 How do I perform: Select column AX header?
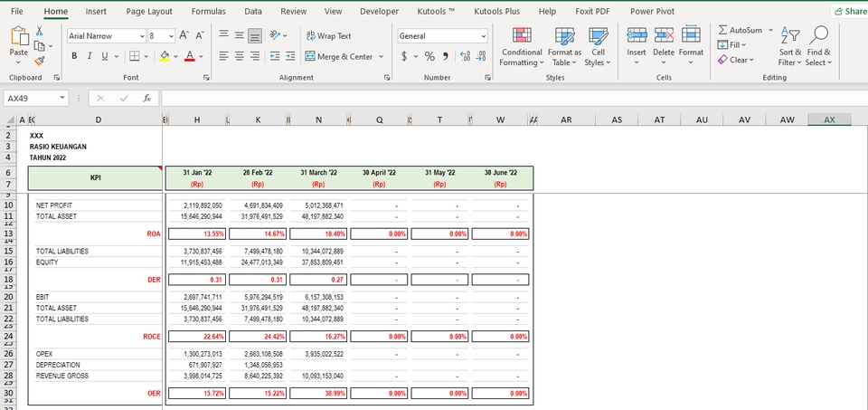pyautogui.click(x=829, y=119)
